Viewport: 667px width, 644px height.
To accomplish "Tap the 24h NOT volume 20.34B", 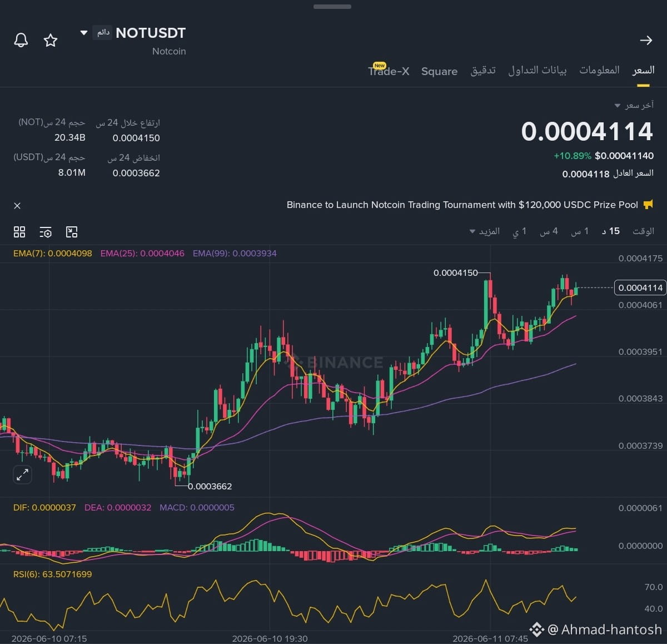I will [70, 137].
